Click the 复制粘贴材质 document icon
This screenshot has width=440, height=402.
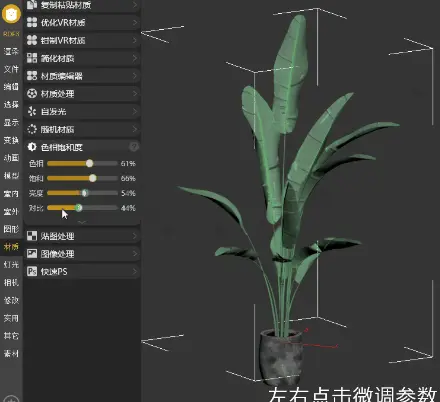32,4
